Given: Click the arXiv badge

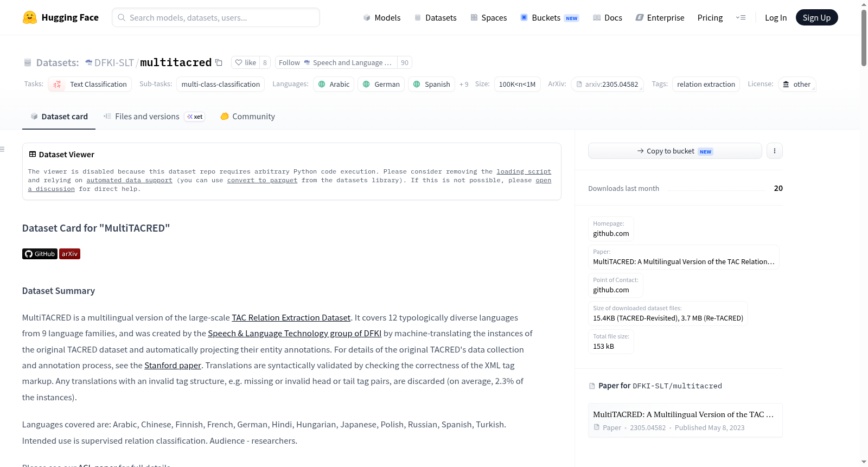Looking at the screenshot, I should pos(69,254).
